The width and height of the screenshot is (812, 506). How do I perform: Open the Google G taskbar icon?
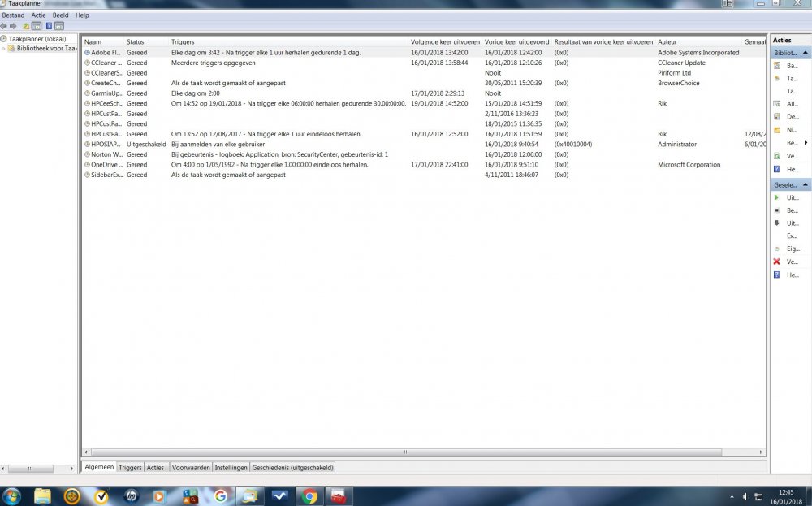pos(220,496)
